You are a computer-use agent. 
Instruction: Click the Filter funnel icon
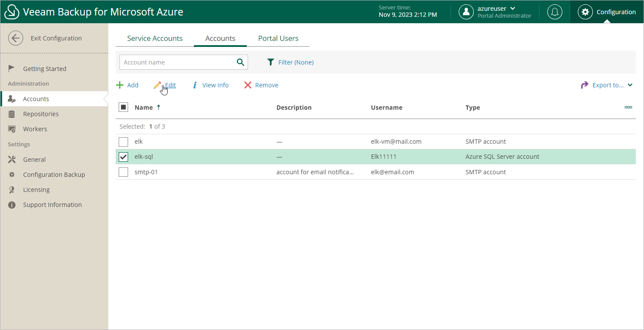(270, 62)
